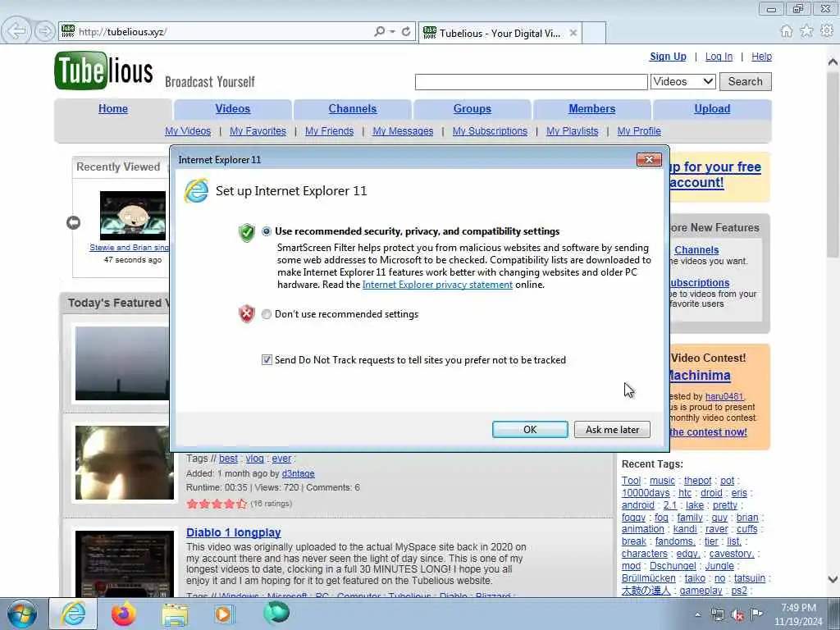Viewport: 840px width, 630px height.
Task: Open Favorites star icon
Action: coord(806,31)
